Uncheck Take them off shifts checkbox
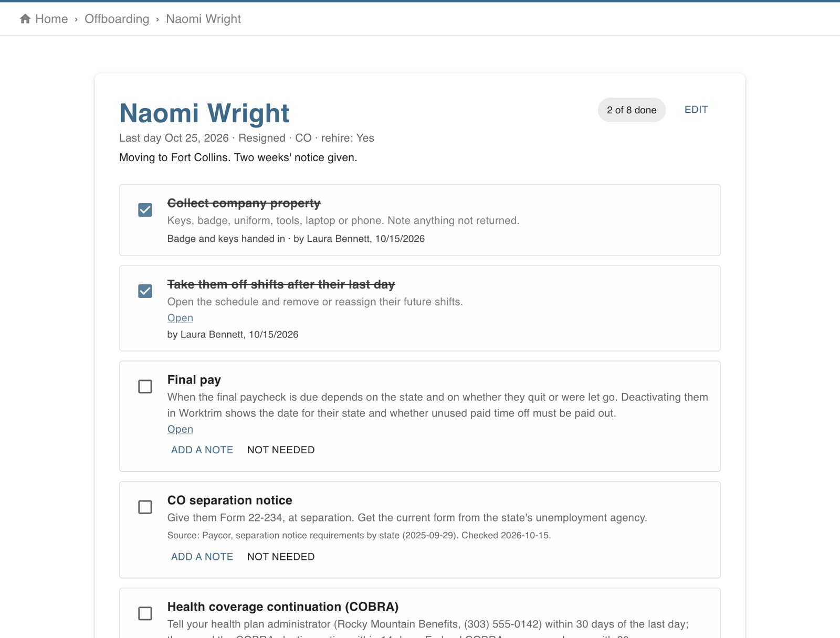 (145, 291)
